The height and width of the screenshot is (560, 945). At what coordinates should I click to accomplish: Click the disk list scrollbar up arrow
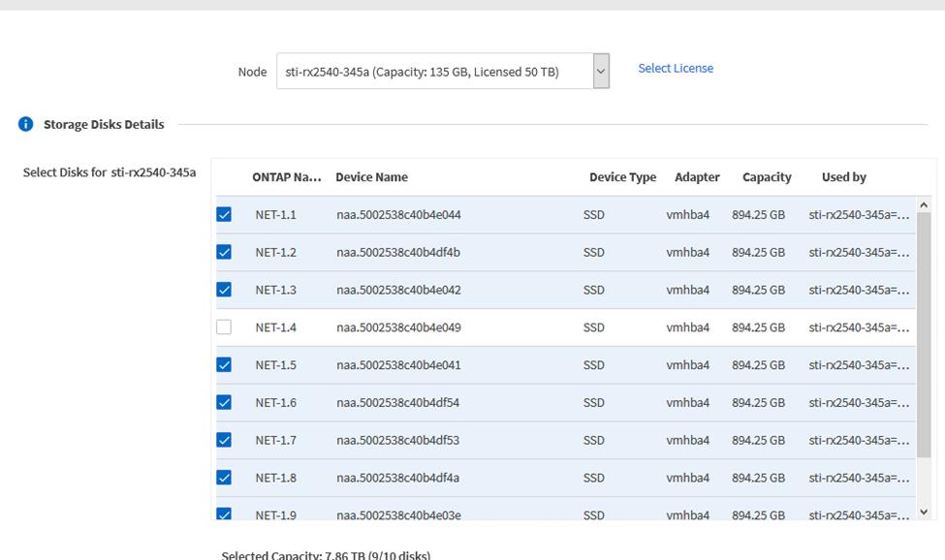pyautogui.click(x=924, y=204)
